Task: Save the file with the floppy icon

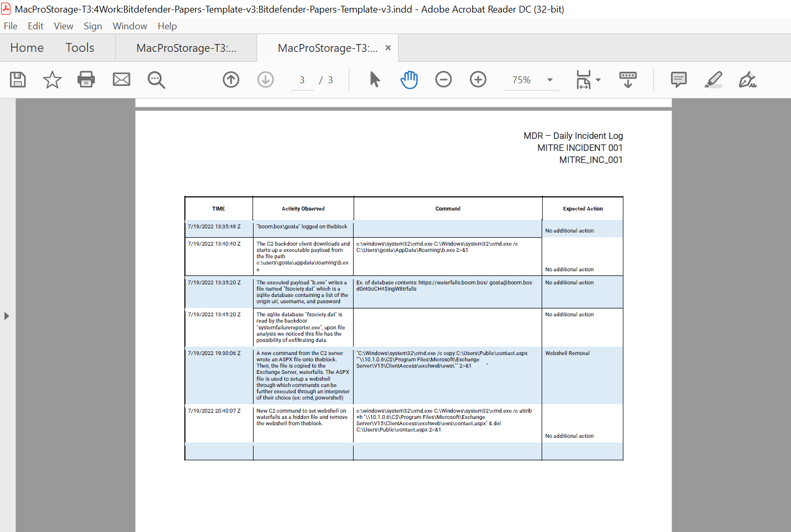Action: coord(18,80)
